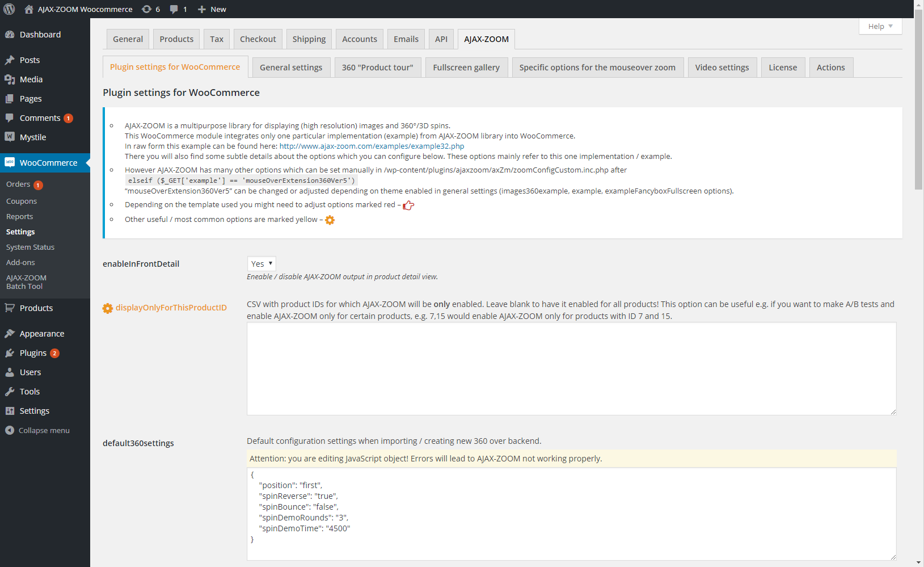
Task: Open WooCommerce System Status
Action: point(31,247)
